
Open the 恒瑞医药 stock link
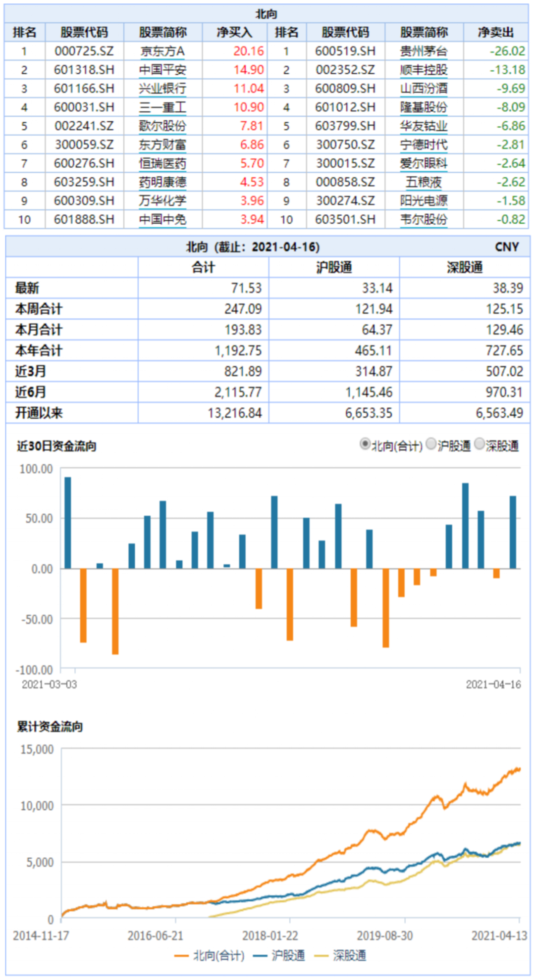[x=162, y=164]
